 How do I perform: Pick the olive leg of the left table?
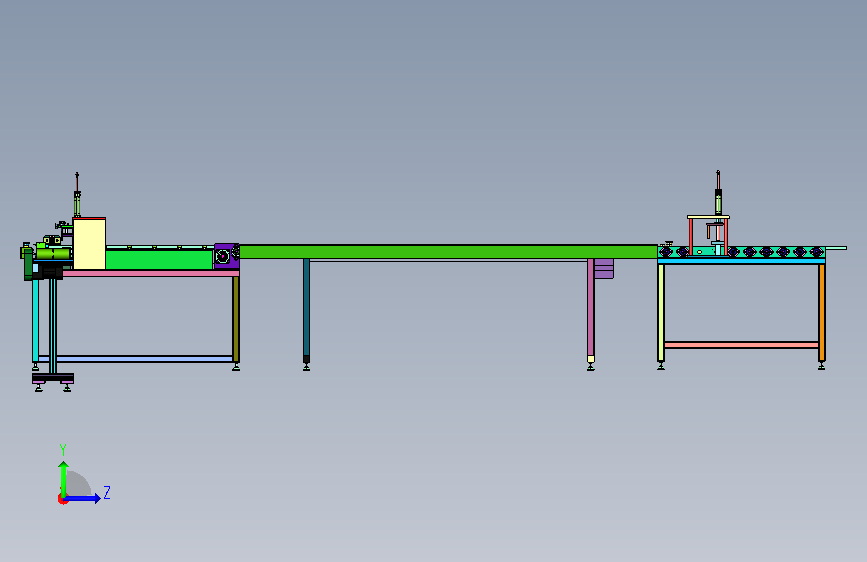point(236,319)
